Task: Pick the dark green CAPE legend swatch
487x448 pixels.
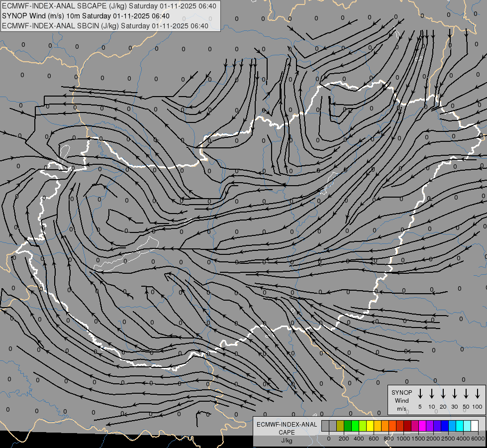Action: 348,426
